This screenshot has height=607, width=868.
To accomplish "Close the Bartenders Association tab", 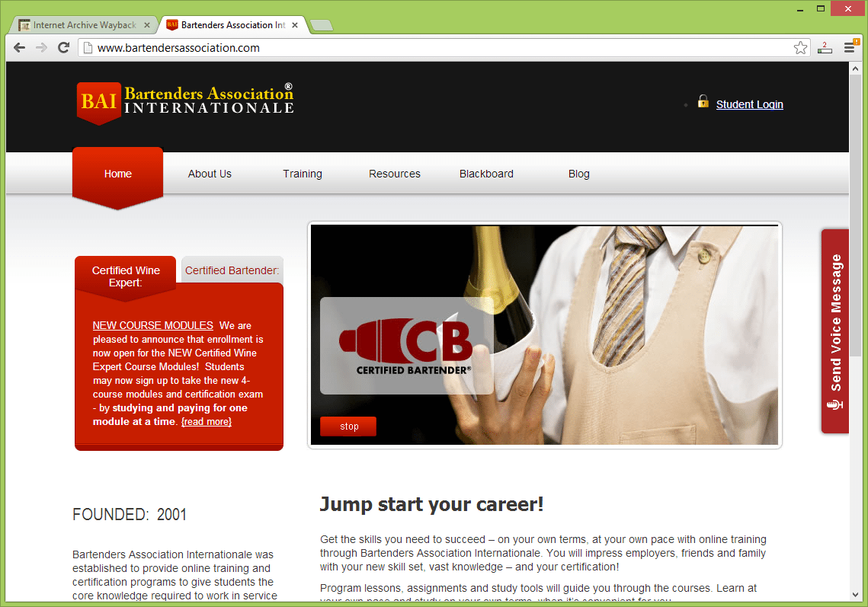I will (295, 25).
